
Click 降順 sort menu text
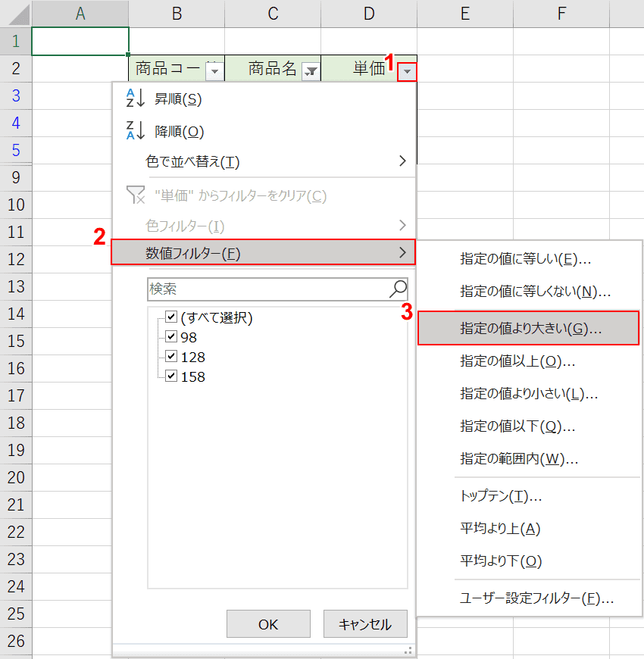(x=180, y=132)
